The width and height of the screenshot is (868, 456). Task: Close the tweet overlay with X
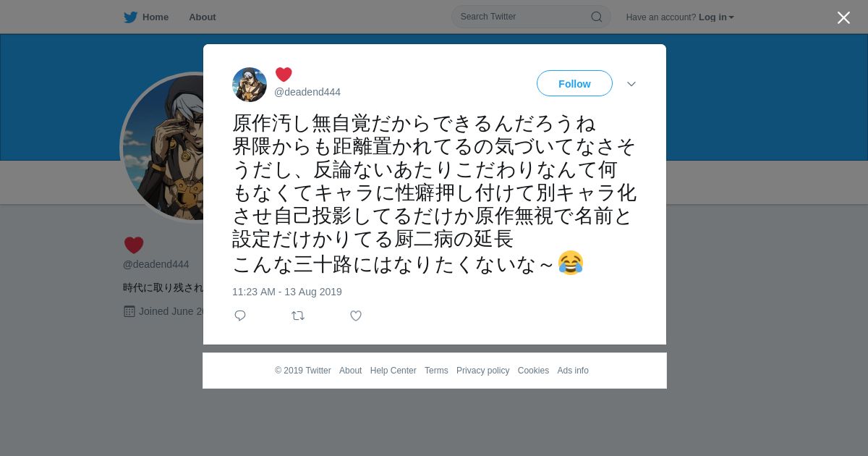click(x=843, y=17)
